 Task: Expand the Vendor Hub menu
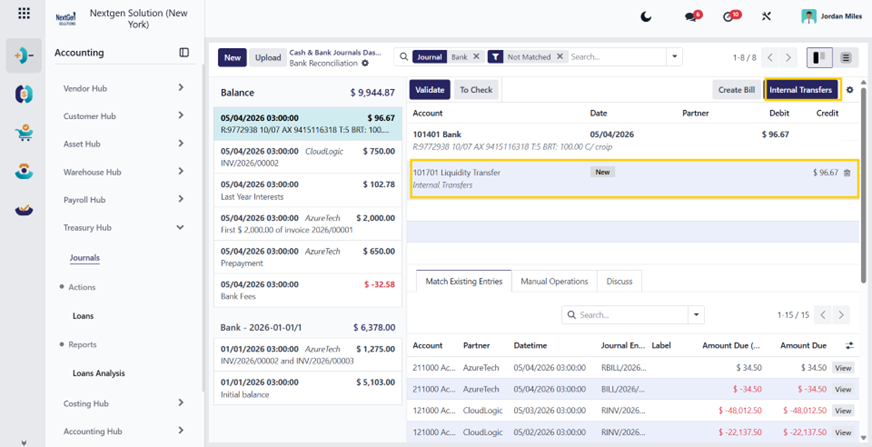pos(181,88)
